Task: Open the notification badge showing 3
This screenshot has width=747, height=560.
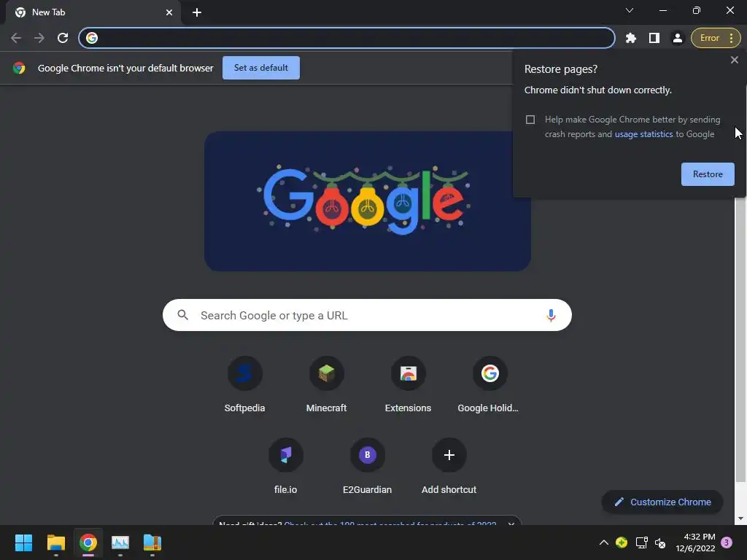Action: coord(727,542)
